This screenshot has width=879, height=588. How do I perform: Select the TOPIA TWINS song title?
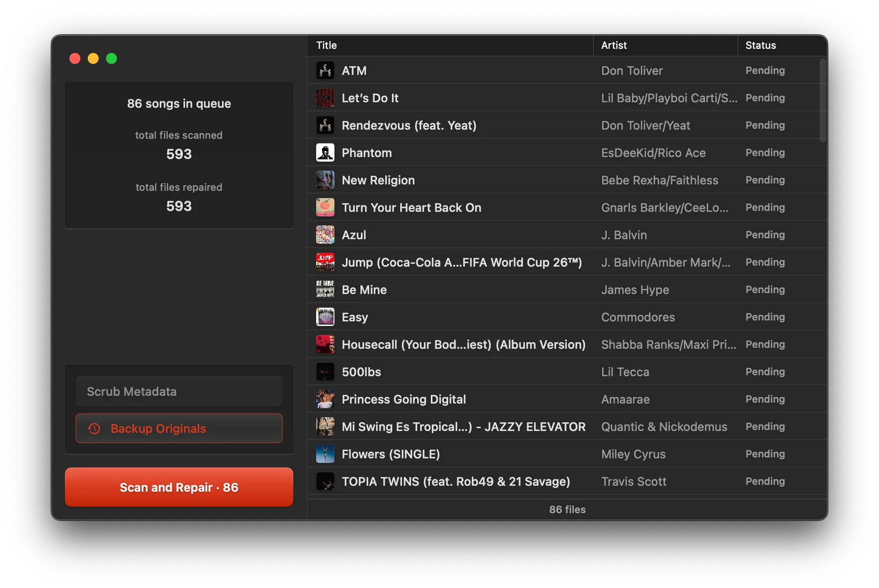[x=456, y=482]
